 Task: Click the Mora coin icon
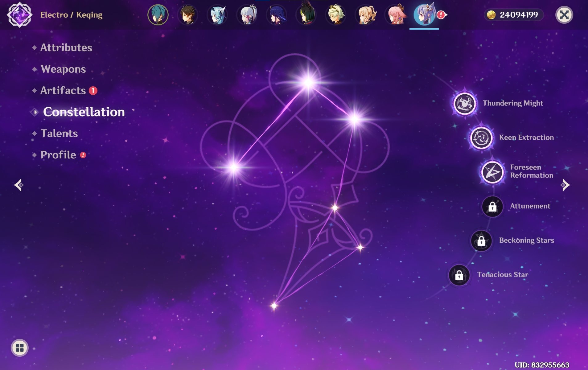[x=491, y=15]
